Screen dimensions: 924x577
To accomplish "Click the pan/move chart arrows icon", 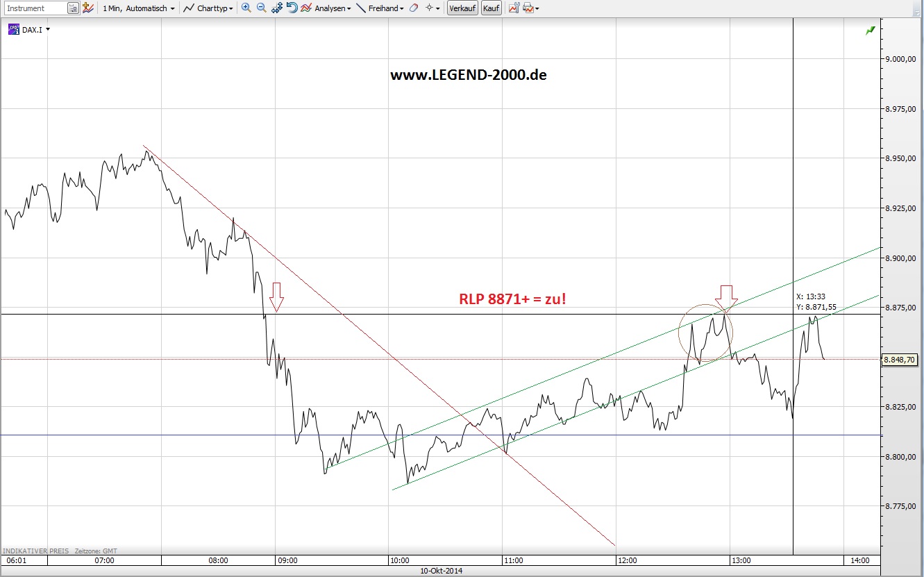I will coord(277,8).
